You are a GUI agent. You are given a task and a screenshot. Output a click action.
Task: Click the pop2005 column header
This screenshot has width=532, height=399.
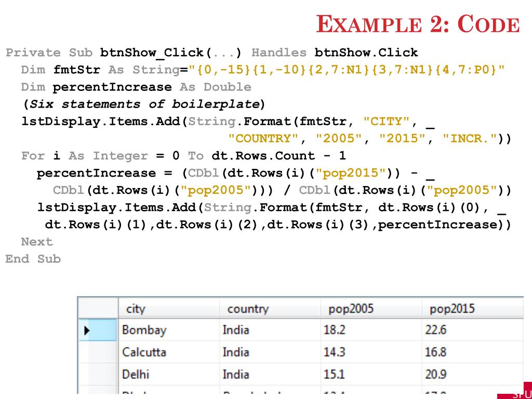tap(371, 309)
